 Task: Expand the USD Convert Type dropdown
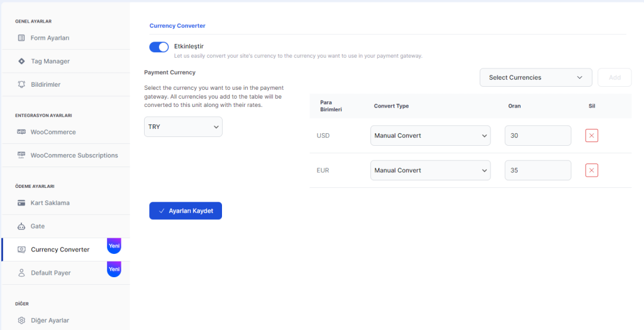430,136
